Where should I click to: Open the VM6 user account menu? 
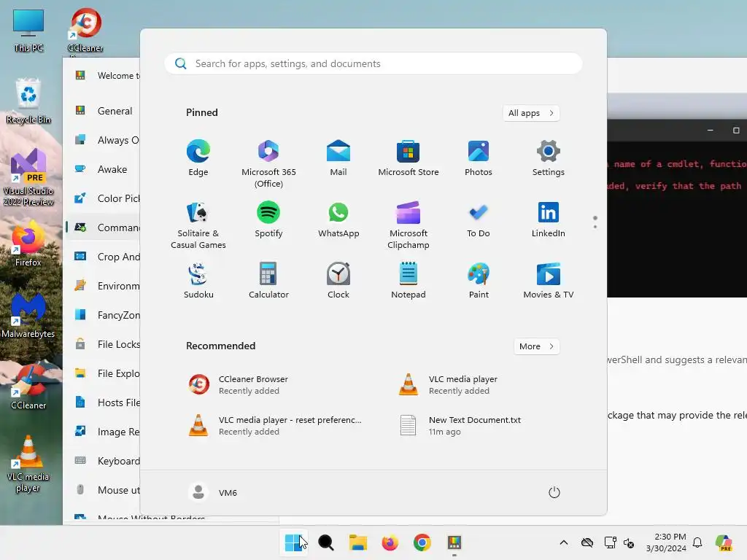coord(213,492)
